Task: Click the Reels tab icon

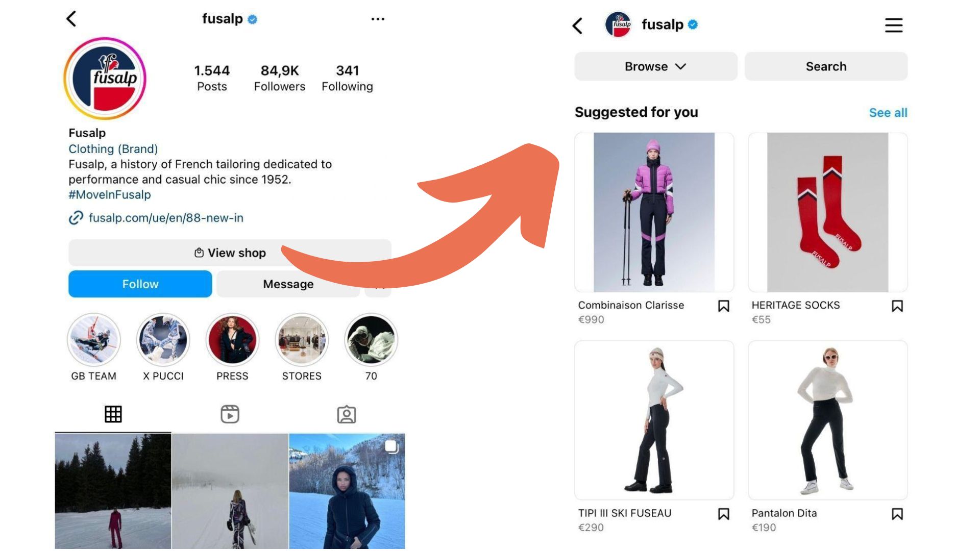Action: tap(229, 414)
